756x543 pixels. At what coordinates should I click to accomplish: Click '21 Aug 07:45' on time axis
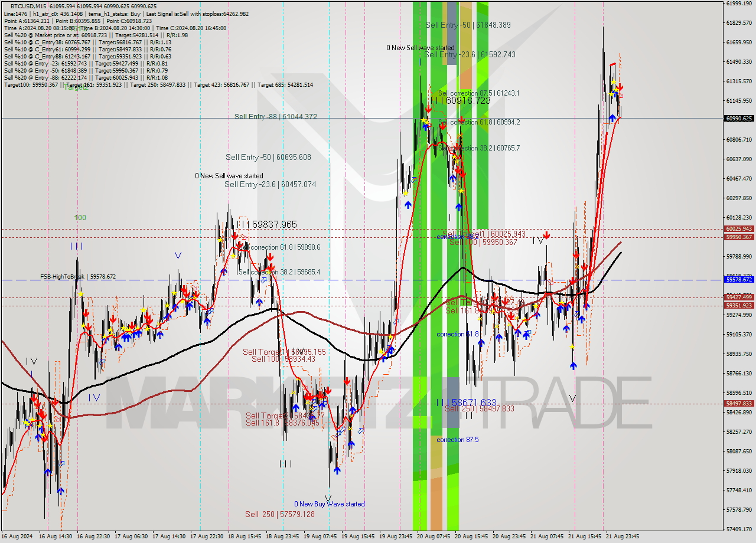point(547,537)
